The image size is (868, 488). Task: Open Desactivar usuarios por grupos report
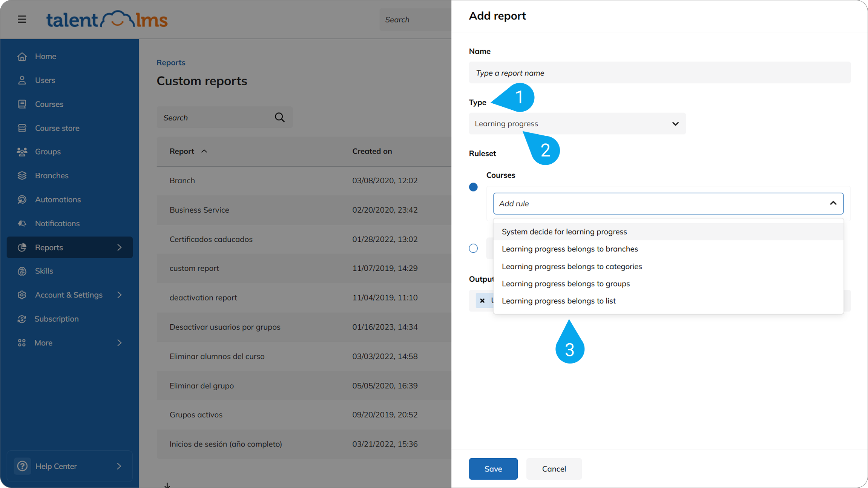click(x=225, y=327)
